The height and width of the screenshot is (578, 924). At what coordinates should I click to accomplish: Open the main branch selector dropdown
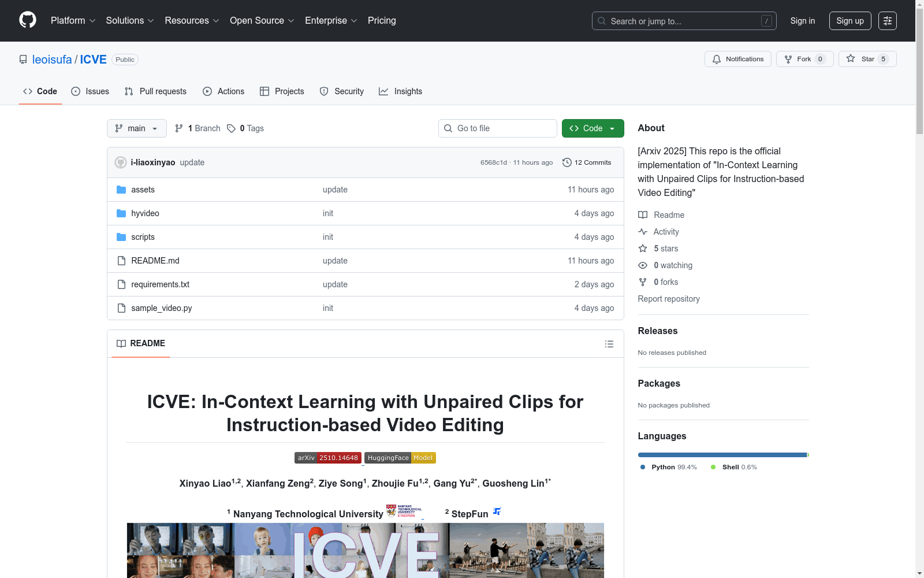(137, 128)
